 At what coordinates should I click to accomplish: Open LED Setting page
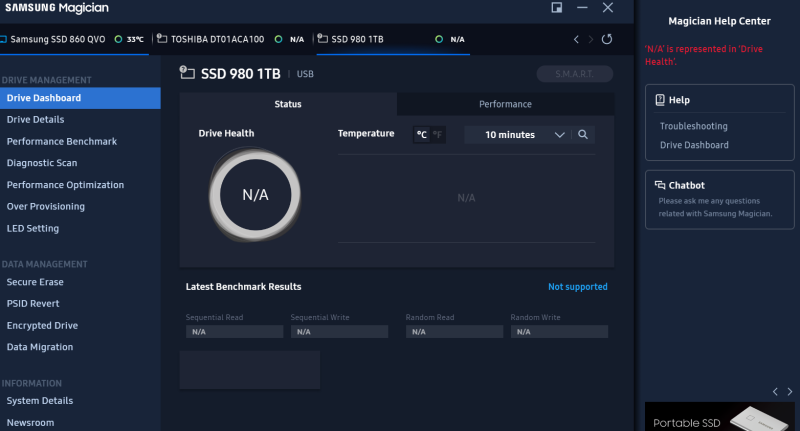pos(33,229)
